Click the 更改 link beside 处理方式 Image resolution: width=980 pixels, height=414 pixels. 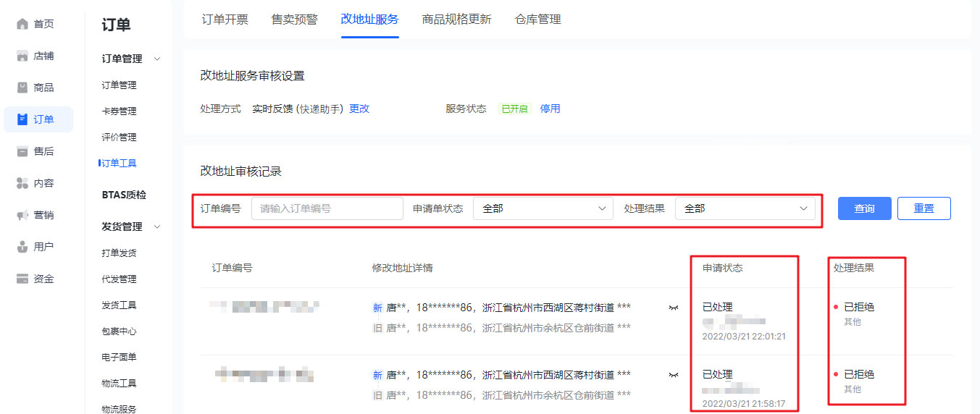(359, 109)
